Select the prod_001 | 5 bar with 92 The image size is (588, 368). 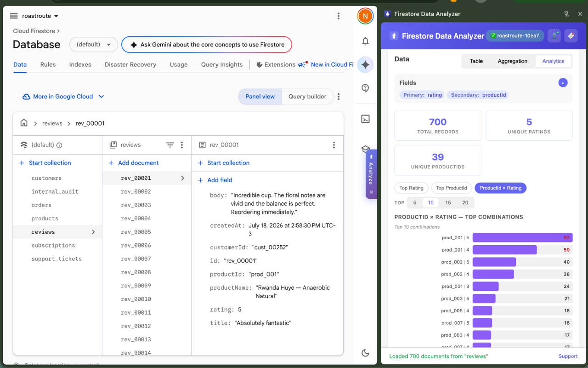click(x=523, y=238)
